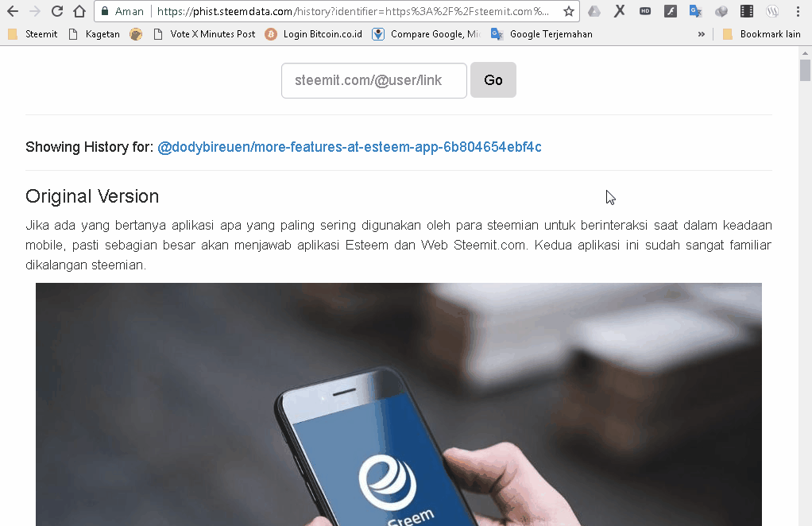Click the vertical scrollbar thumb

click(x=805, y=71)
